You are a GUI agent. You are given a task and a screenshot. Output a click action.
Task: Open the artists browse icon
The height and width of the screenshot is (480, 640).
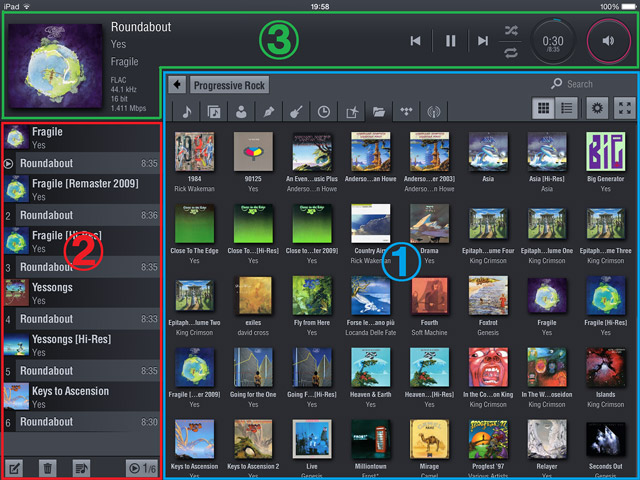coord(241,112)
